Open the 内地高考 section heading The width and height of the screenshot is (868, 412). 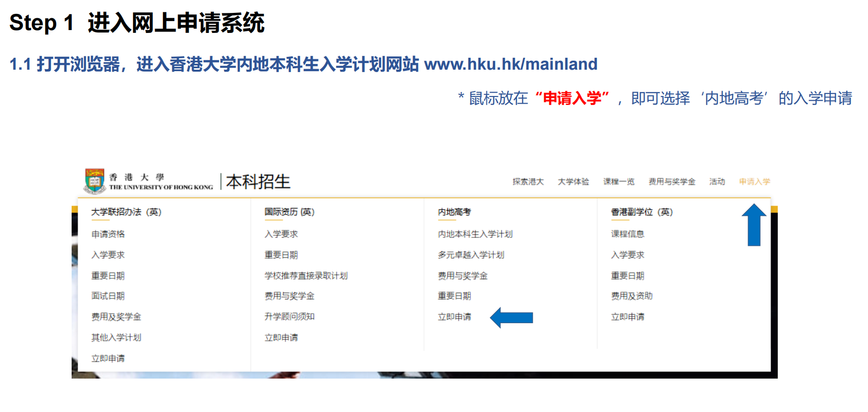point(454,212)
